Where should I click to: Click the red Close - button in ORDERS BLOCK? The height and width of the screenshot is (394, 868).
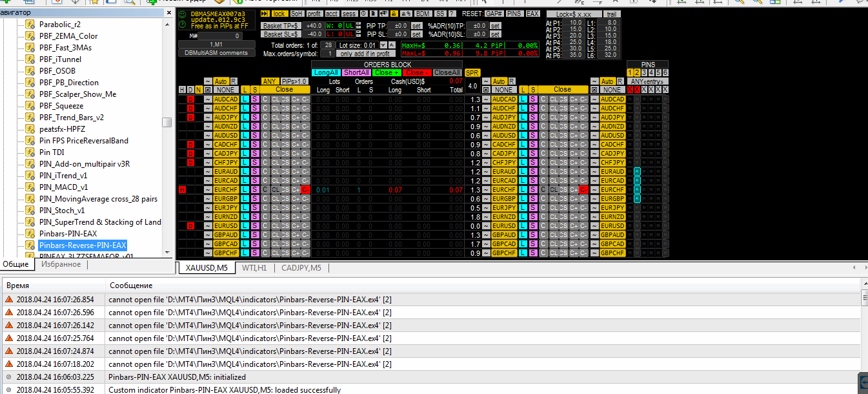(x=418, y=73)
